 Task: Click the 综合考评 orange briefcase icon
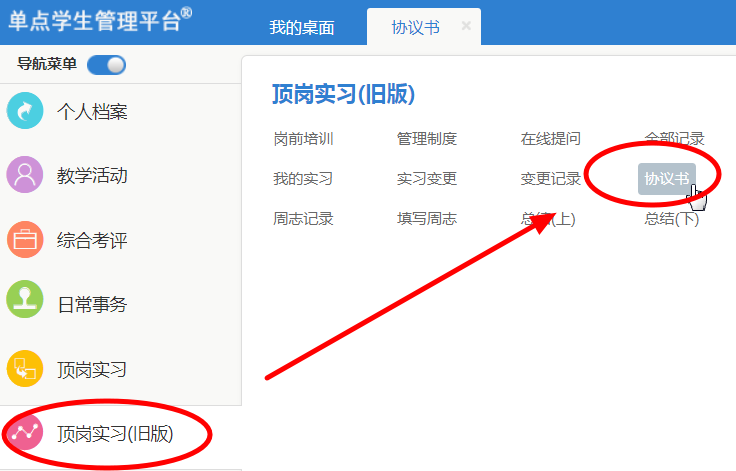coord(25,239)
